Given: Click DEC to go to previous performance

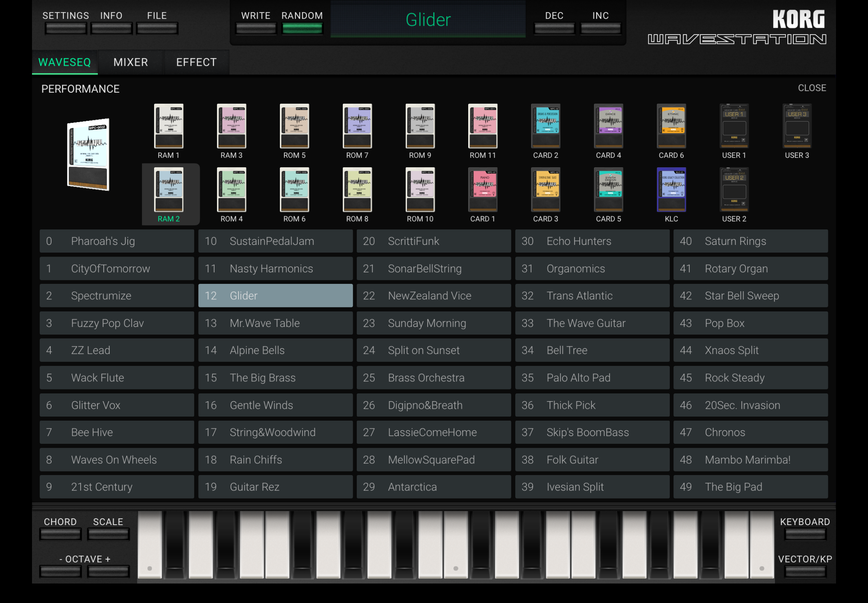Looking at the screenshot, I should pyautogui.click(x=554, y=29).
